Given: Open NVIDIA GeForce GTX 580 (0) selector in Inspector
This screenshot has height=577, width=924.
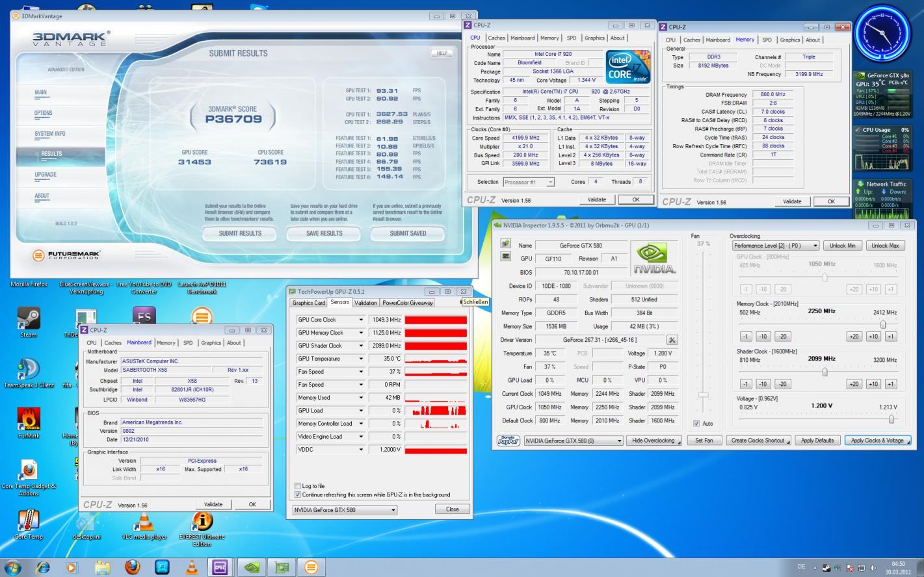Looking at the screenshot, I should [574, 441].
